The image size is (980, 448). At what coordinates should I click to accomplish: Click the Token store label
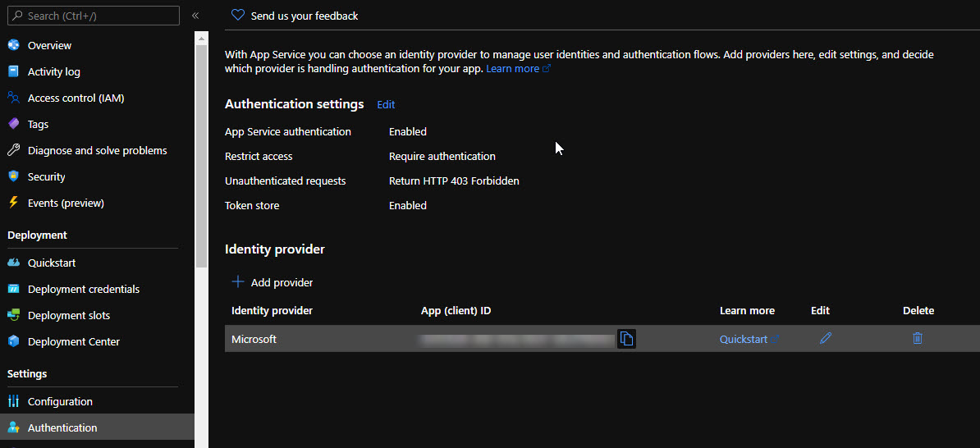tap(252, 206)
